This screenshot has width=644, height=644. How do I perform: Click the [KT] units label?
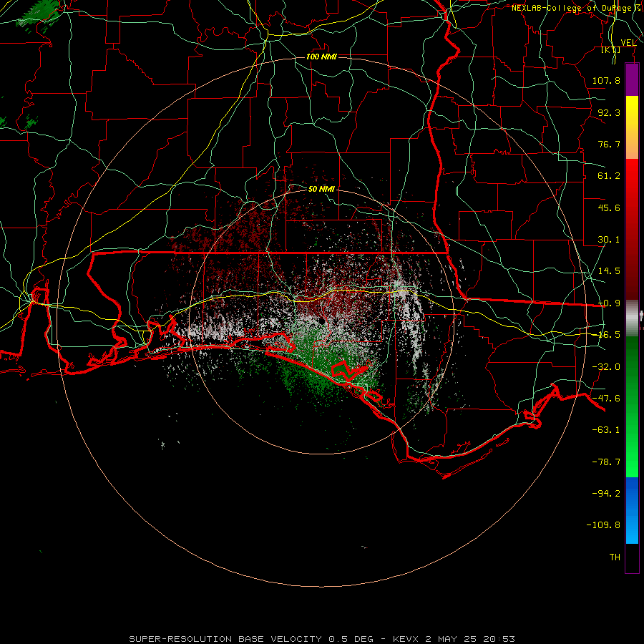[x=611, y=50]
